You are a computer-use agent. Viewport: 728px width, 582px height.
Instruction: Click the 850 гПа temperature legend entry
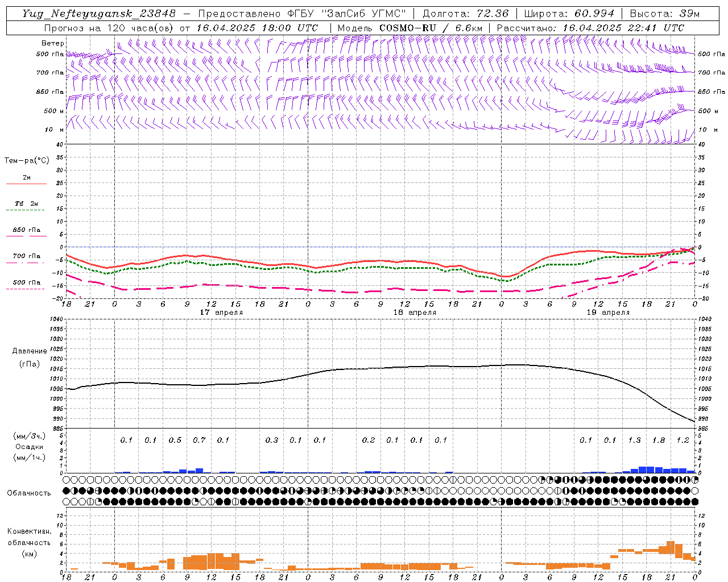pyautogui.click(x=27, y=230)
